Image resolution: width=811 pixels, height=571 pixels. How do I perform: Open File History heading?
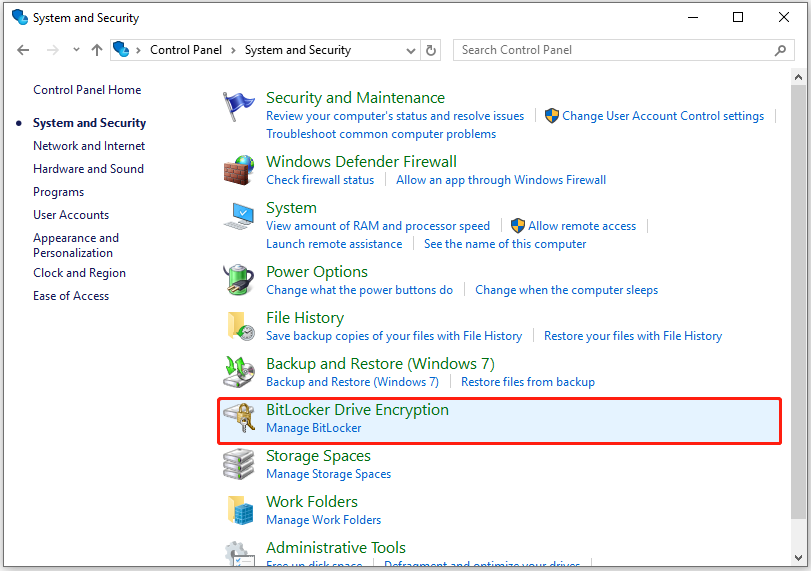tap(305, 318)
